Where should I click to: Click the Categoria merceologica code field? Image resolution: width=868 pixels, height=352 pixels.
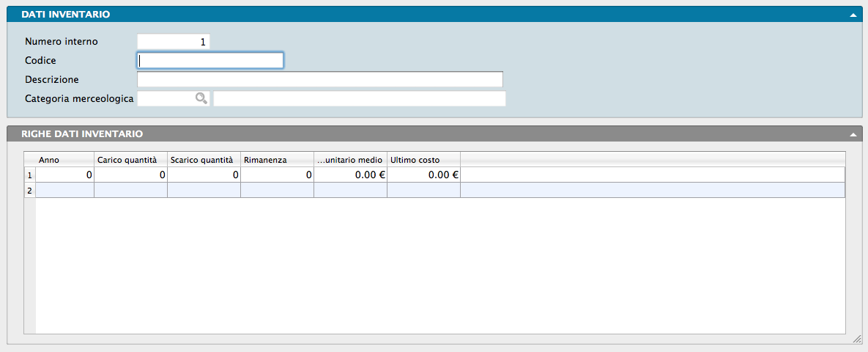[165, 99]
